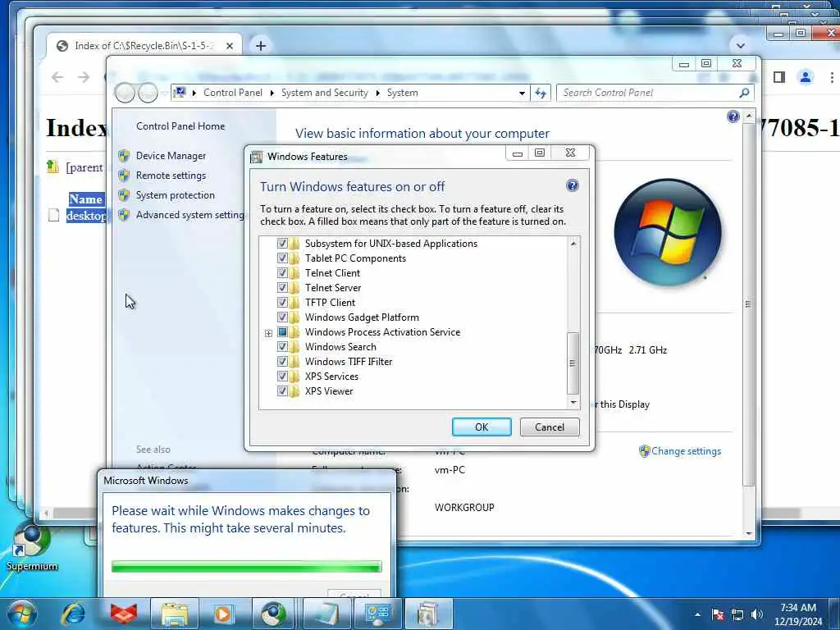Click Device Manager shield icon
Image resolution: width=840 pixels, height=630 pixels.
click(x=125, y=155)
